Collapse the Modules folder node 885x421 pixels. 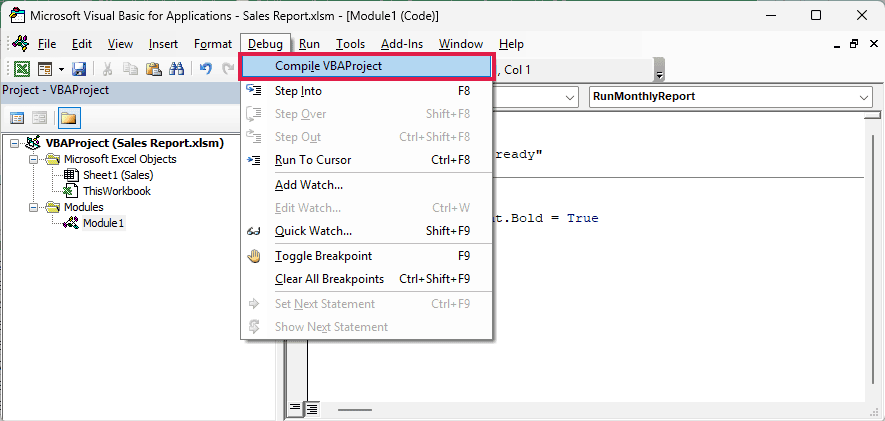[x=33, y=207]
